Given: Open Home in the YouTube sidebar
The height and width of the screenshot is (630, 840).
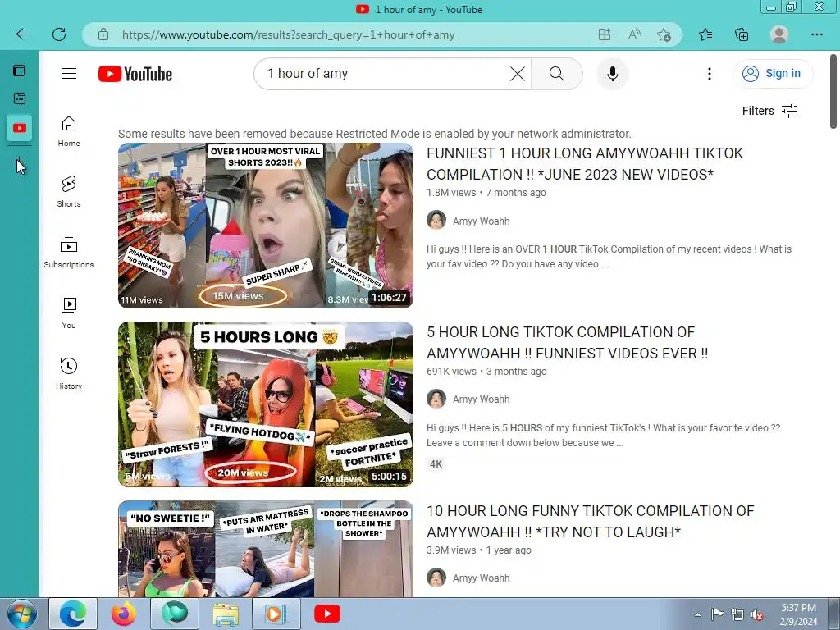Looking at the screenshot, I should pyautogui.click(x=69, y=131).
